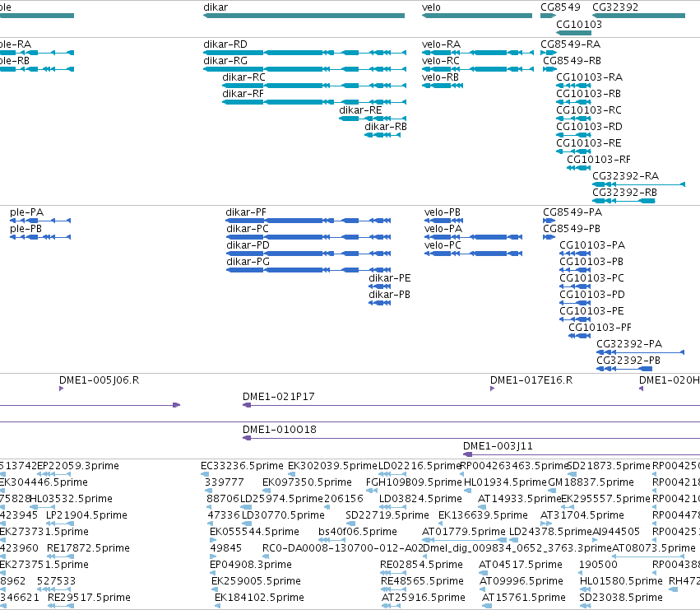Click the CG10103-RA transcript label
Viewport: 700px width, 610px height.
[589, 77]
